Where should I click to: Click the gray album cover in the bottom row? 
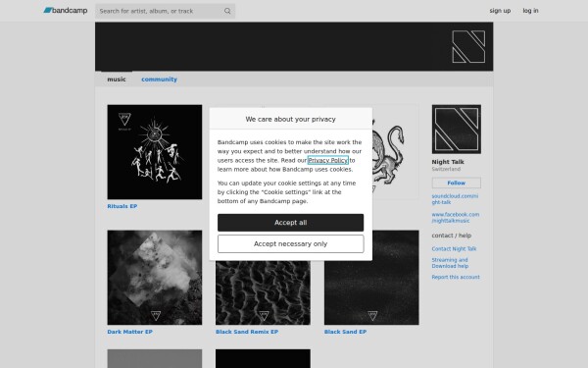tap(155, 358)
